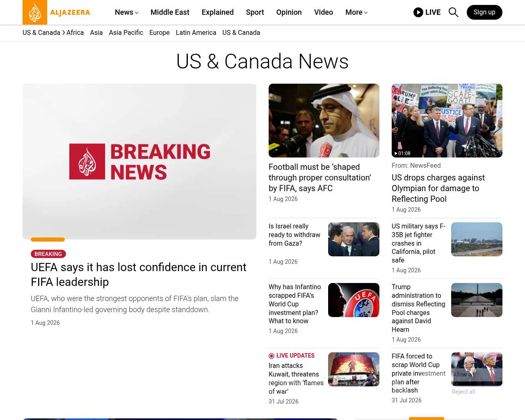Read UEFA lost confidence in FIFA headline
525x420 pixels.
click(139, 274)
